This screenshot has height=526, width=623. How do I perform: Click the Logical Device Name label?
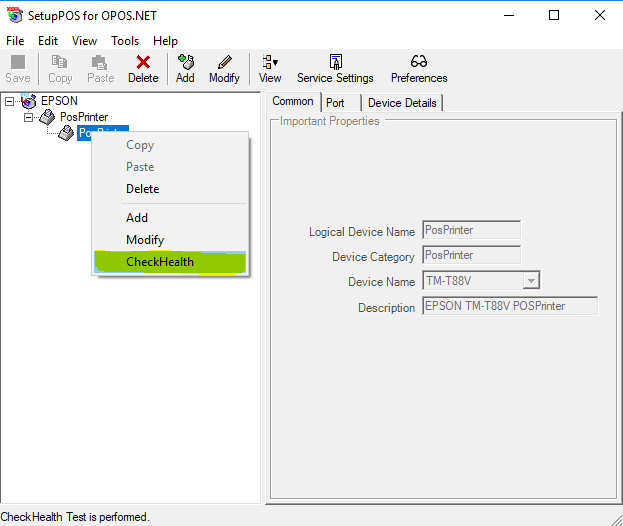pyautogui.click(x=362, y=232)
